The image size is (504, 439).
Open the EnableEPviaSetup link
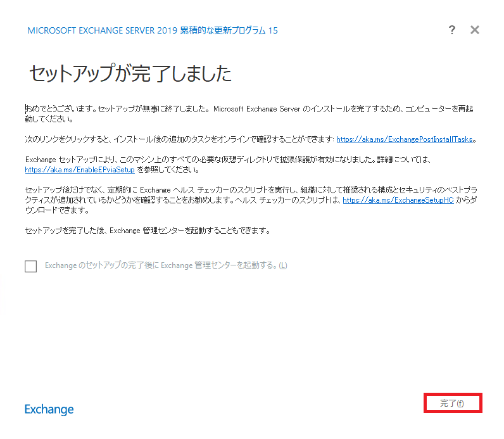click(80, 170)
